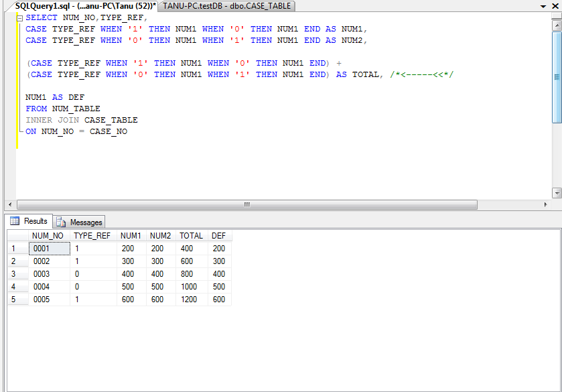Click TOTAL cell 1000 in row 4
562x392 pixels.
192,287
